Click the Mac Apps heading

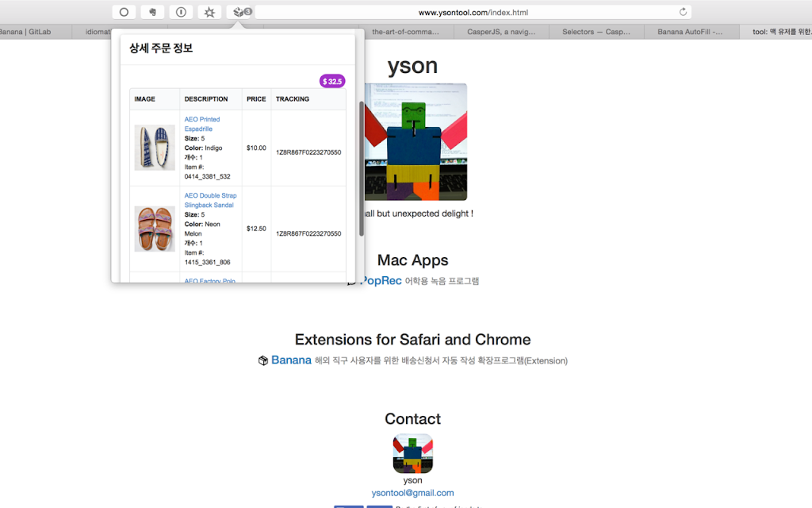point(412,260)
